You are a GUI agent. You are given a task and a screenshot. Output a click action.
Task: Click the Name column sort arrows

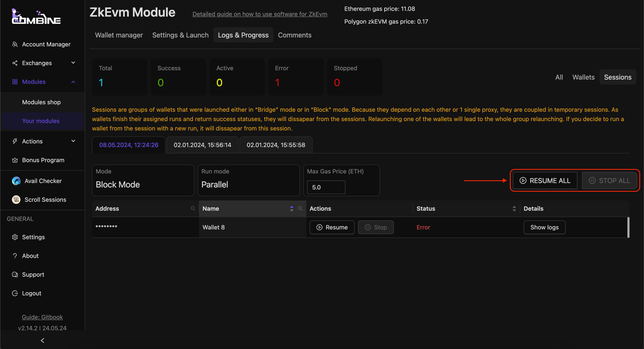click(292, 209)
